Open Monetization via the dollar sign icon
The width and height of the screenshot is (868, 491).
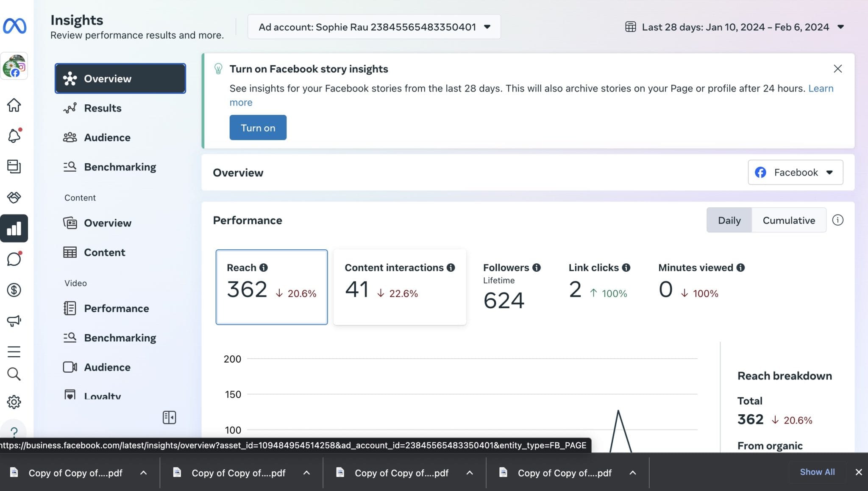(14, 290)
